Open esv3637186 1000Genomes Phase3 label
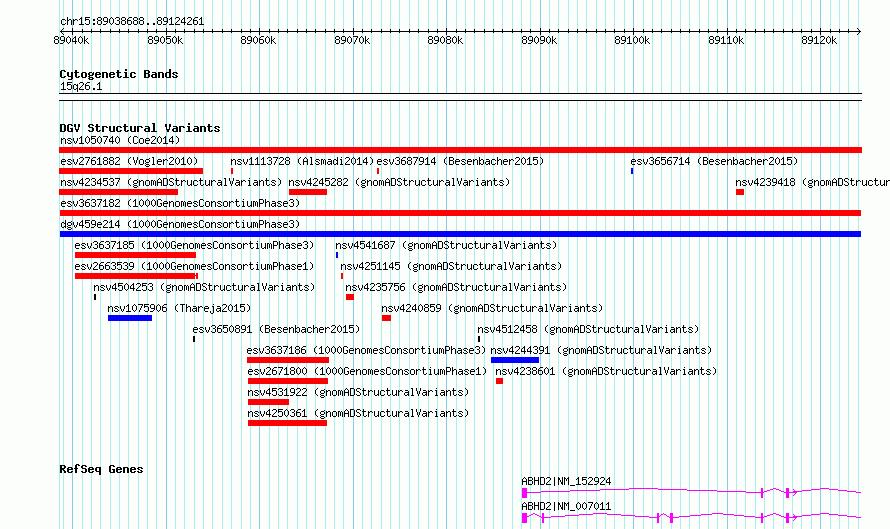Image resolution: width=890 pixels, height=529 pixels. tap(366, 350)
